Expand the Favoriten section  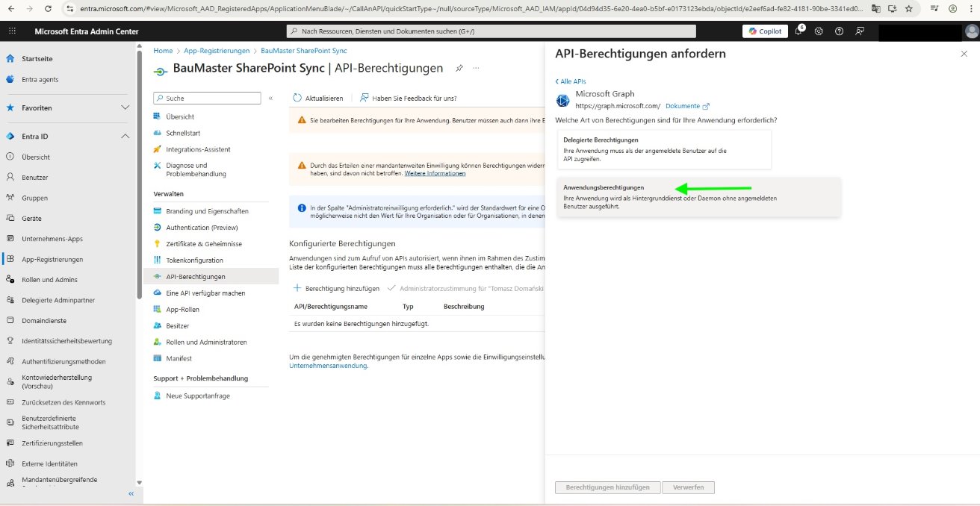click(x=125, y=107)
